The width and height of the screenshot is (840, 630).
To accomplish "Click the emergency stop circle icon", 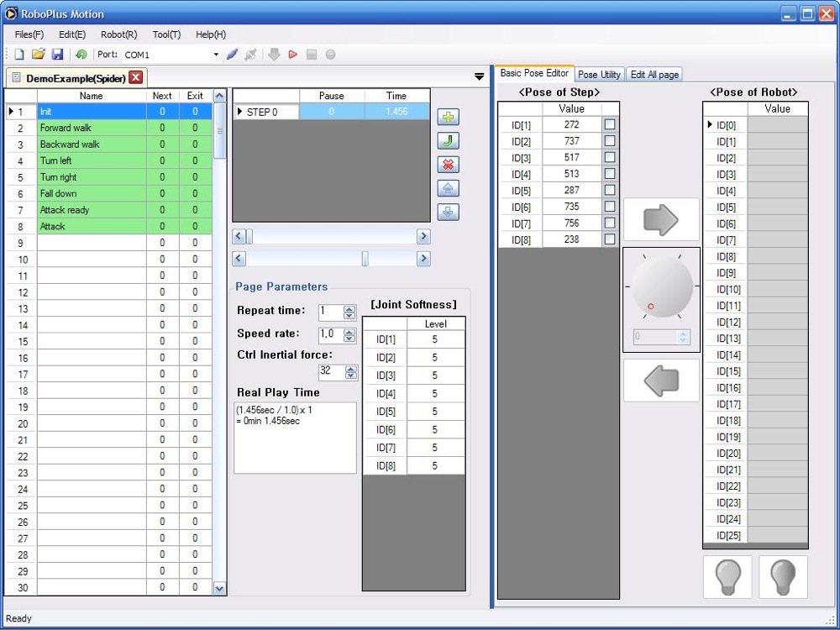I will click(330, 54).
